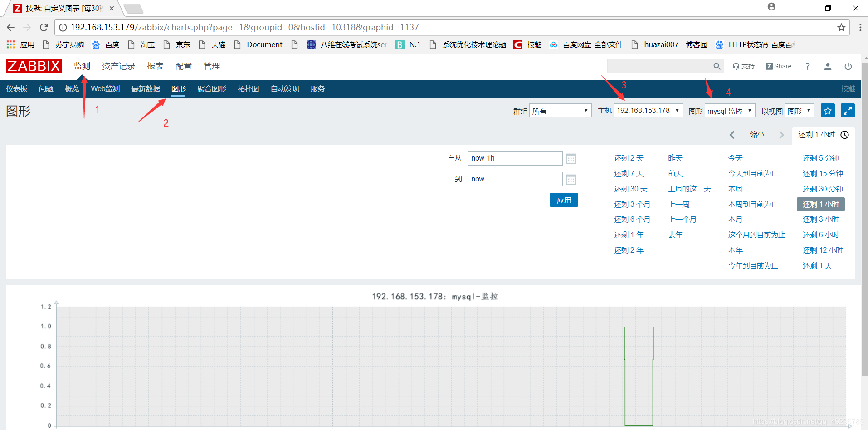This screenshot has width=868, height=430.
Task: Switch to 聚合图形 submenu
Action: point(212,89)
